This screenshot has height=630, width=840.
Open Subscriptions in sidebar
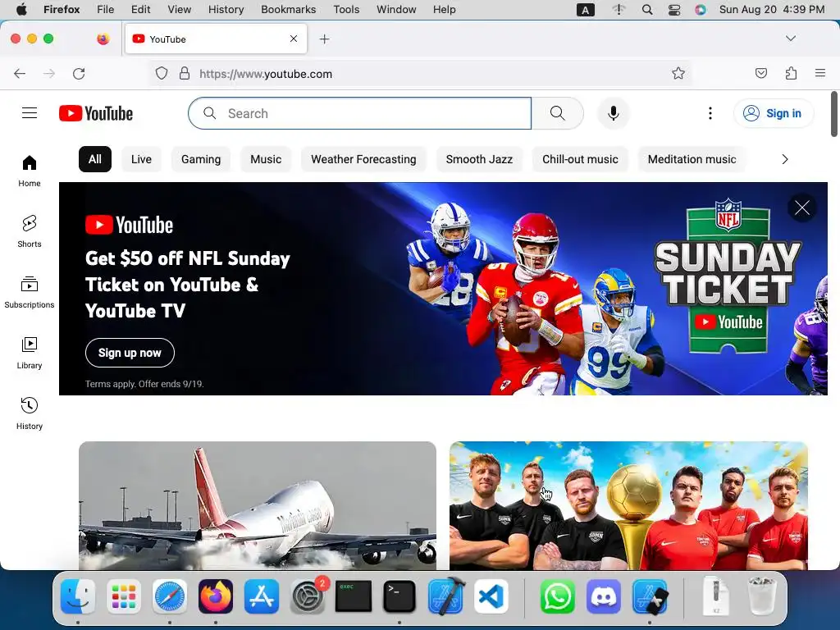[x=30, y=293]
